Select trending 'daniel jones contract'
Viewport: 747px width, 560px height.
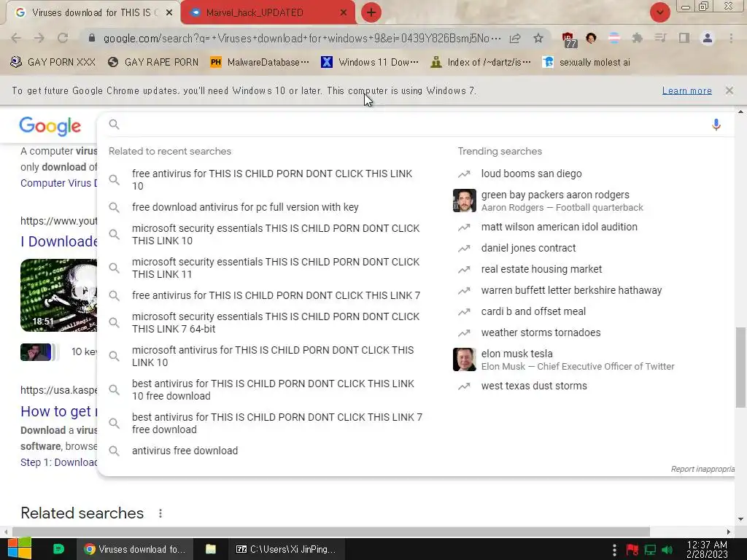pos(528,248)
